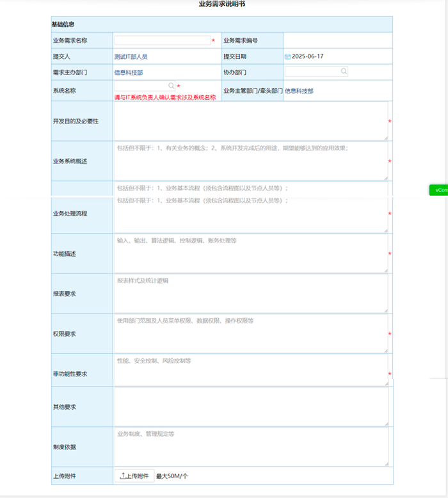
Task: Click the magnifier icon in 系统名称 field
Action: [171, 86]
